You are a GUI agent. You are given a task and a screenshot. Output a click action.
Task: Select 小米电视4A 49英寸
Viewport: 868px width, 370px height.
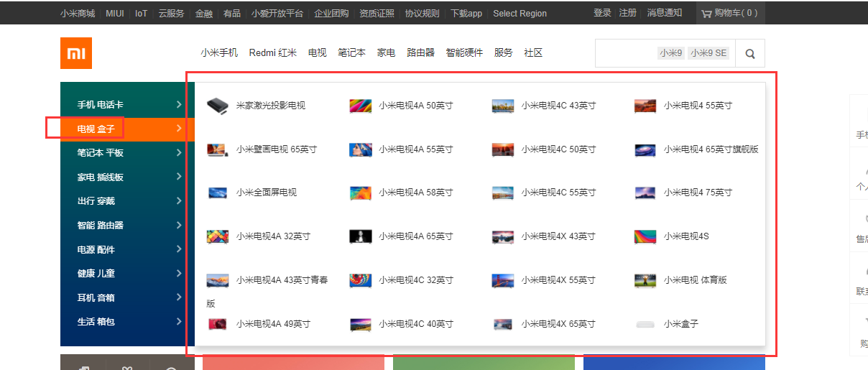273,324
